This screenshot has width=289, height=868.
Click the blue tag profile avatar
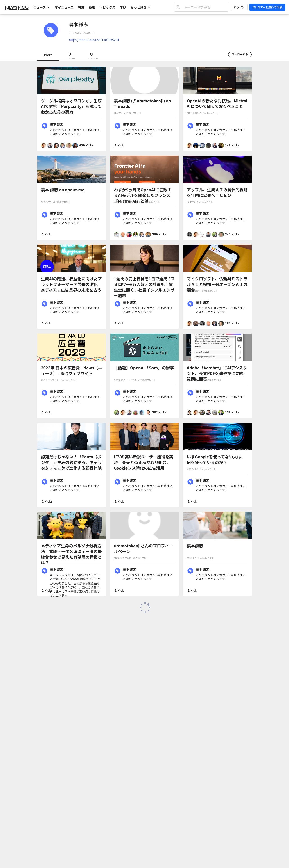[x=51, y=30]
